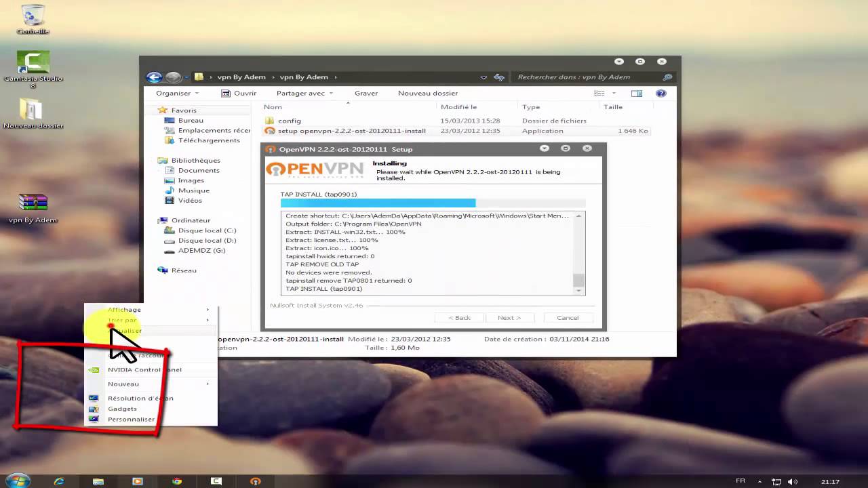The height and width of the screenshot is (488, 868).
Task: Open the view options dropdown arrow
Action: [614, 94]
